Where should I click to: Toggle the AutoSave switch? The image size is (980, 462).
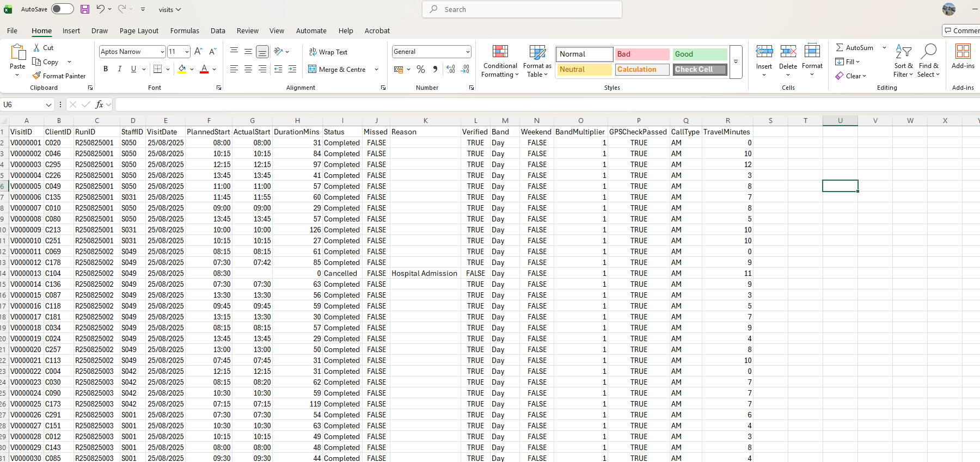63,9
